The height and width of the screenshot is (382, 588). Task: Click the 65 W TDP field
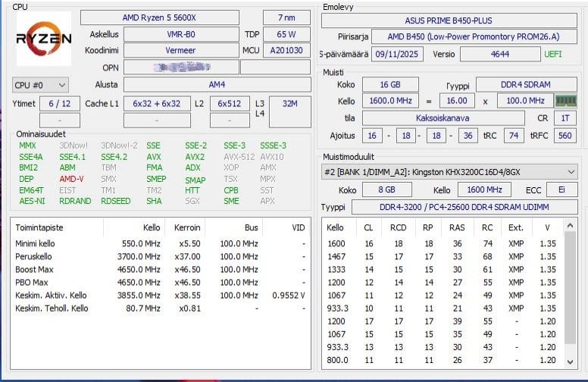(287, 34)
